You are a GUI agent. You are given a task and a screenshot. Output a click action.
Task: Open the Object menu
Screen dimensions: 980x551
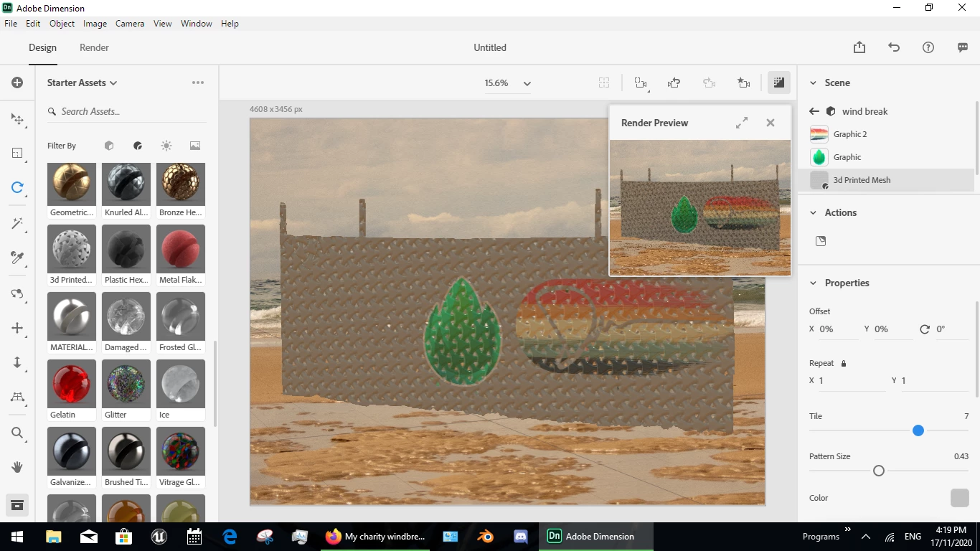coord(62,24)
